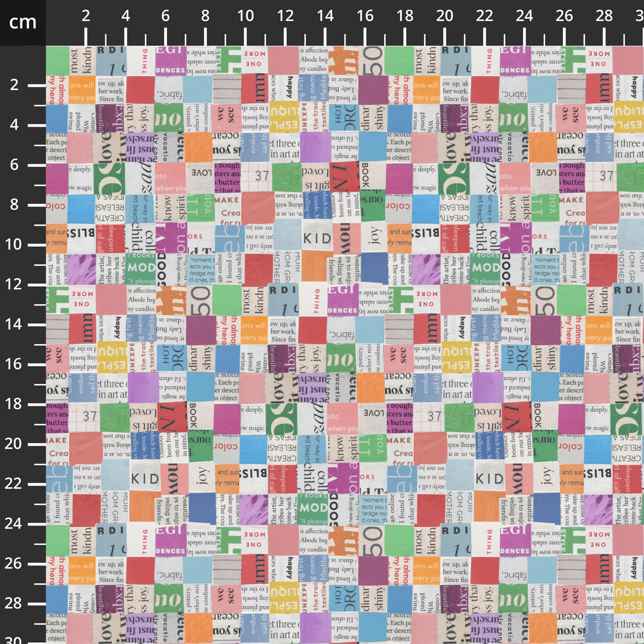Viewport: 644px width, 644px height.
Task: Pick the 12 label on the vertical ruler
Action: coord(14,284)
